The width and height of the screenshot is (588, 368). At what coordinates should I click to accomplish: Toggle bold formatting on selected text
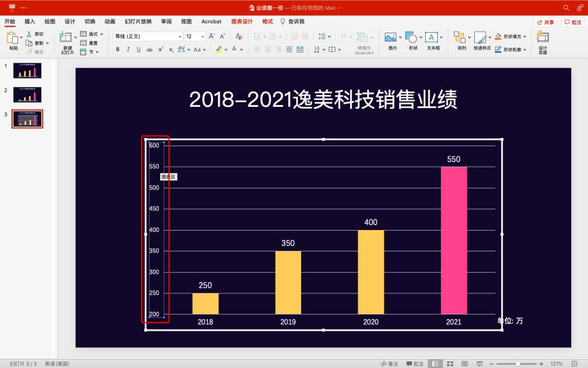pyautogui.click(x=118, y=49)
